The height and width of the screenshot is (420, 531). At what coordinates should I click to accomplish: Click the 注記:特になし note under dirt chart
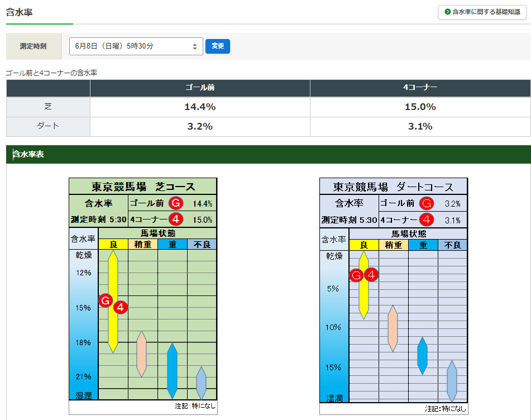(x=446, y=408)
